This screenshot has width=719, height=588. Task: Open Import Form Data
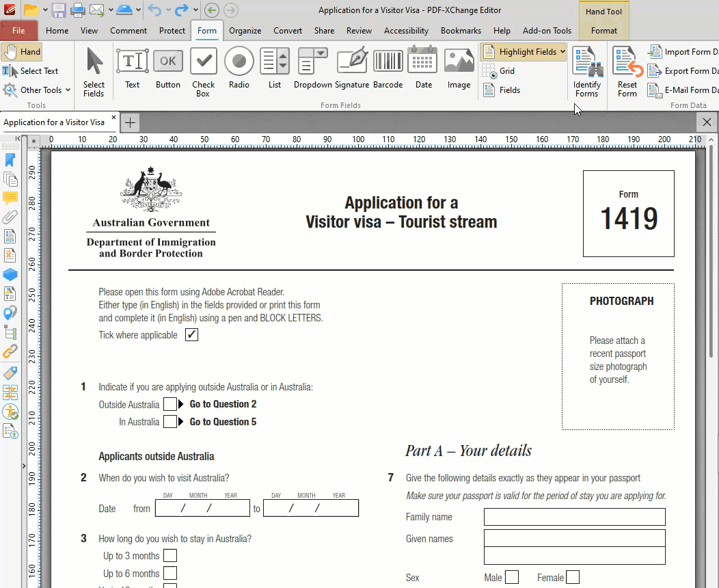[683, 52]
